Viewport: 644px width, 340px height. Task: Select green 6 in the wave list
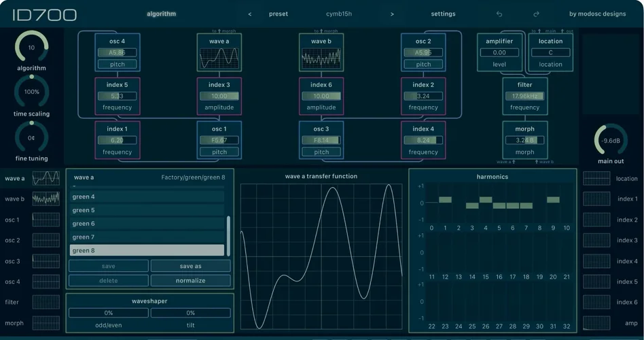click(x=147, y=224)
